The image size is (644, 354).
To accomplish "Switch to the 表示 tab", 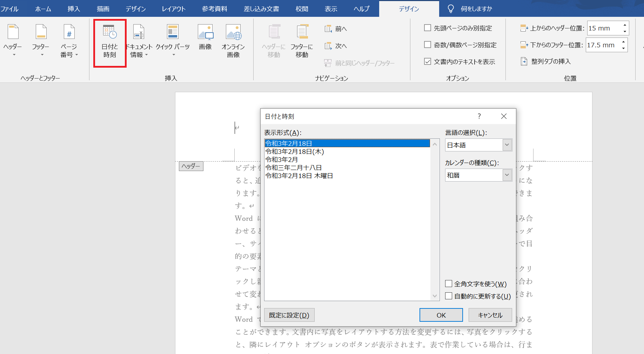I will (x=331, y=9).
